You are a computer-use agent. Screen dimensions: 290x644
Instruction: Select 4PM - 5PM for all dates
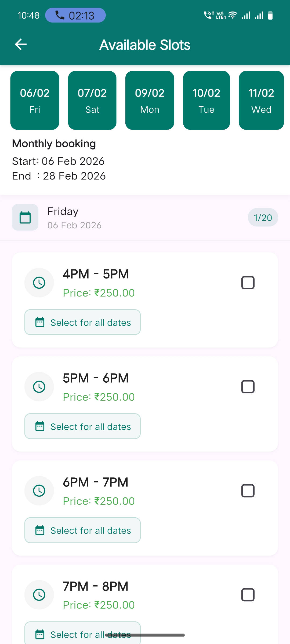[82, 322]
